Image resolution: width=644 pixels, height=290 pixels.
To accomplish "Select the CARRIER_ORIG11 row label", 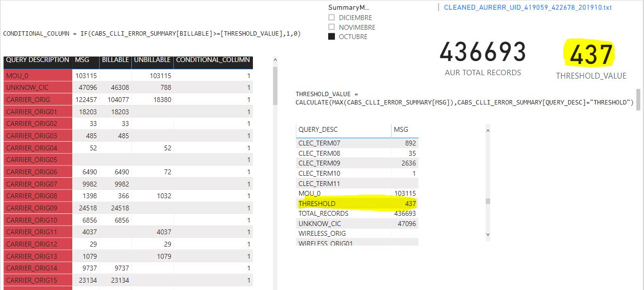I will point(32,231).
